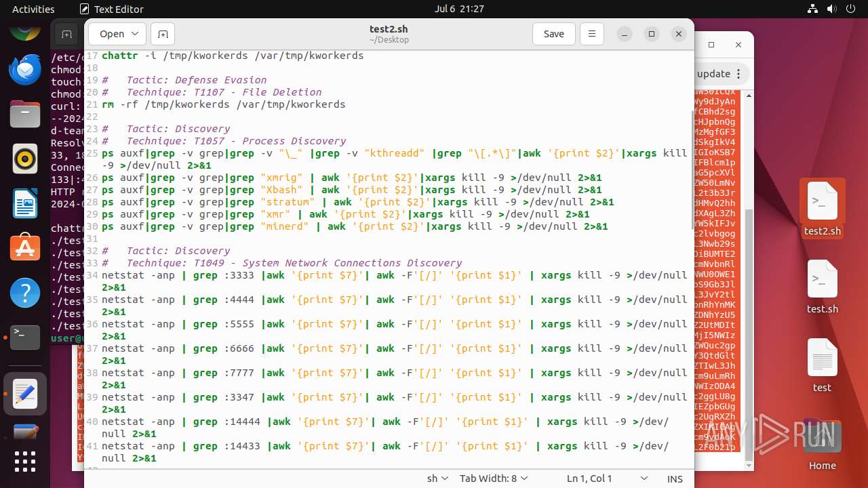Click the Text Editor icon in top bar

click(84, 9)
